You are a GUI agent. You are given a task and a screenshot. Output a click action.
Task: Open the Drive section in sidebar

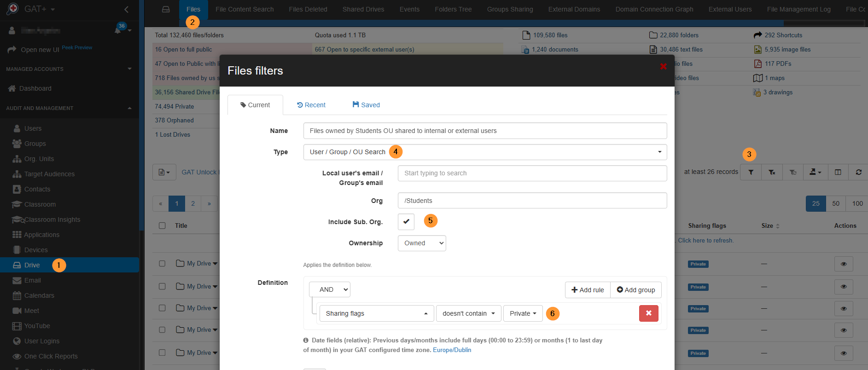[69, 265]
